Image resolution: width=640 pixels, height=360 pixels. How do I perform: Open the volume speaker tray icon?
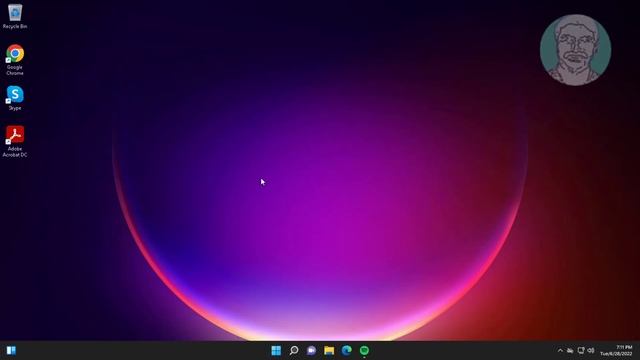[x=591, y=350]
